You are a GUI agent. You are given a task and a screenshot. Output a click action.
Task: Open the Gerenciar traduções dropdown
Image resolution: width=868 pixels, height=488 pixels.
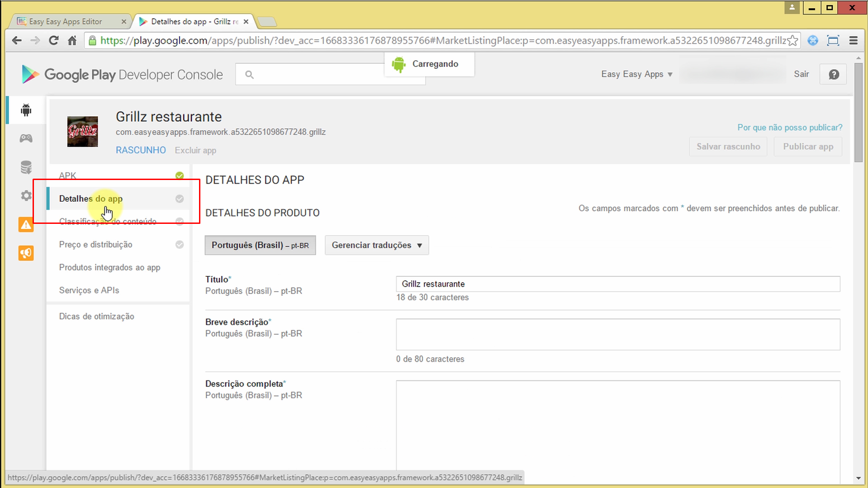[376, 245]
